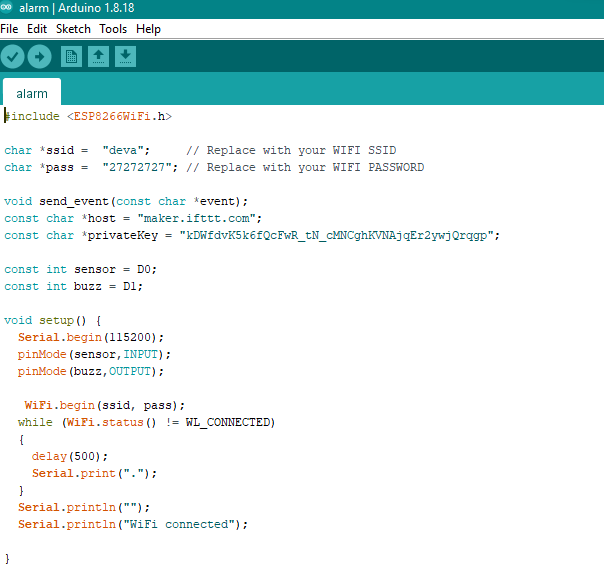Click the Arduino logo in the title bar
The width and height of the screenshot is (604, 579).
coord(6,7)
